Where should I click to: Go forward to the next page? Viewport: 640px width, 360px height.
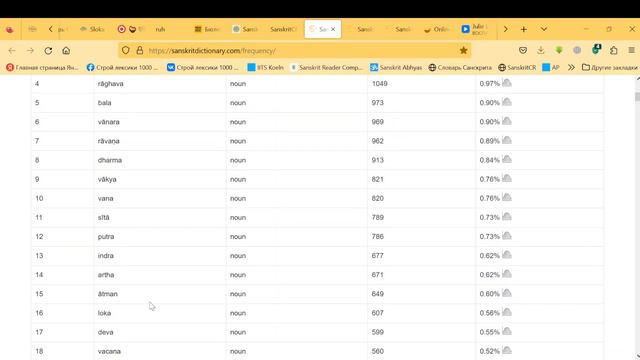(30, 51)
